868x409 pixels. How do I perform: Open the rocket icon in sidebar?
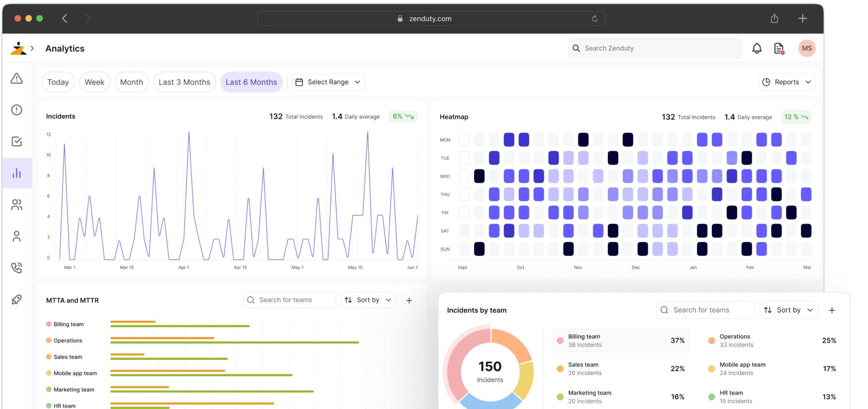17,299
